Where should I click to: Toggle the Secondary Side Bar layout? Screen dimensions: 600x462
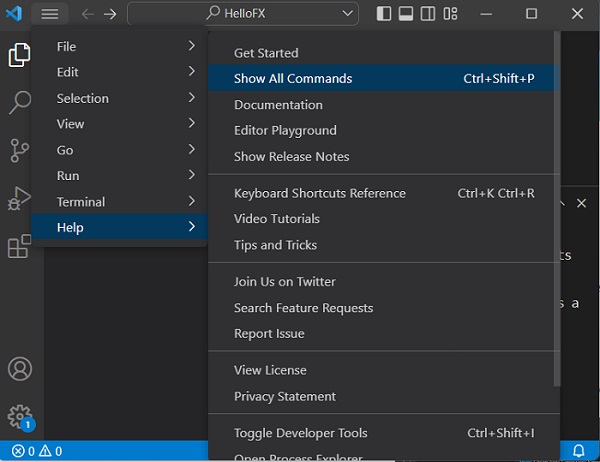coord(429,14)
